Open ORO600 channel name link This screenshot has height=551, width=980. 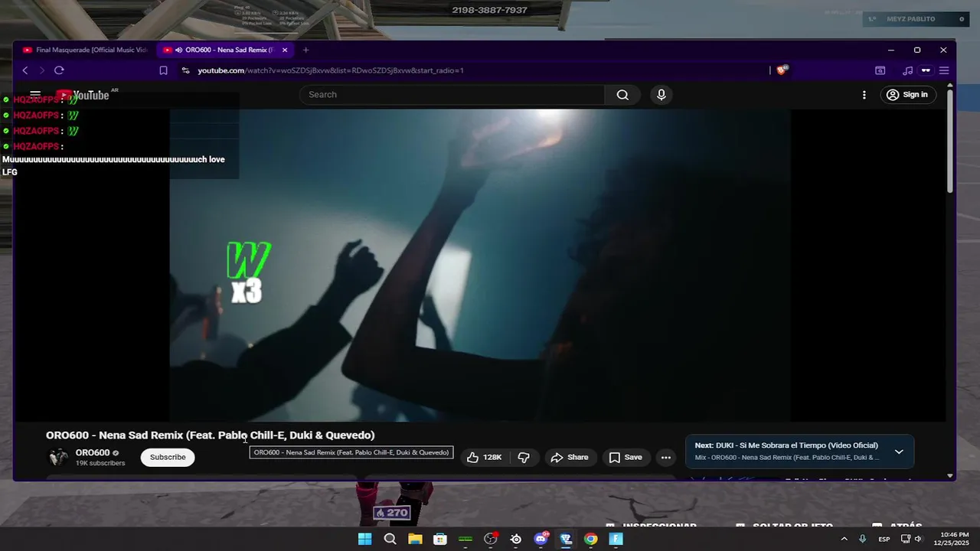[93, 453]
